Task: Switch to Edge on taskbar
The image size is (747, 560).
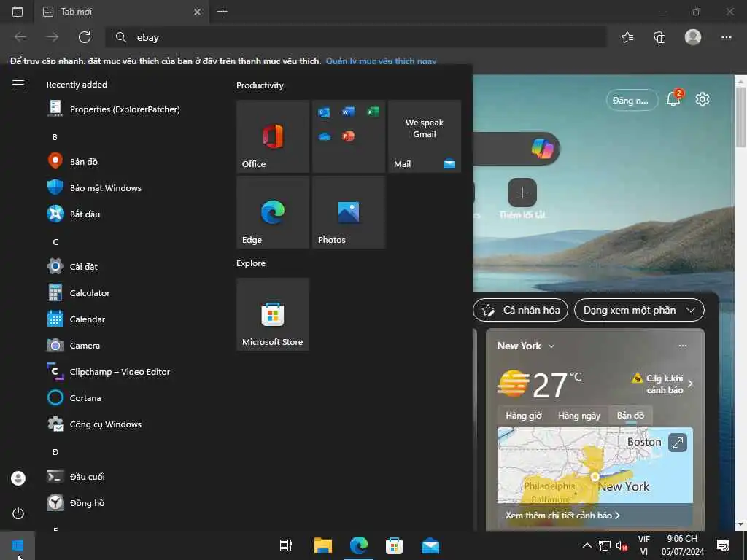Action: tap(359, 545)
